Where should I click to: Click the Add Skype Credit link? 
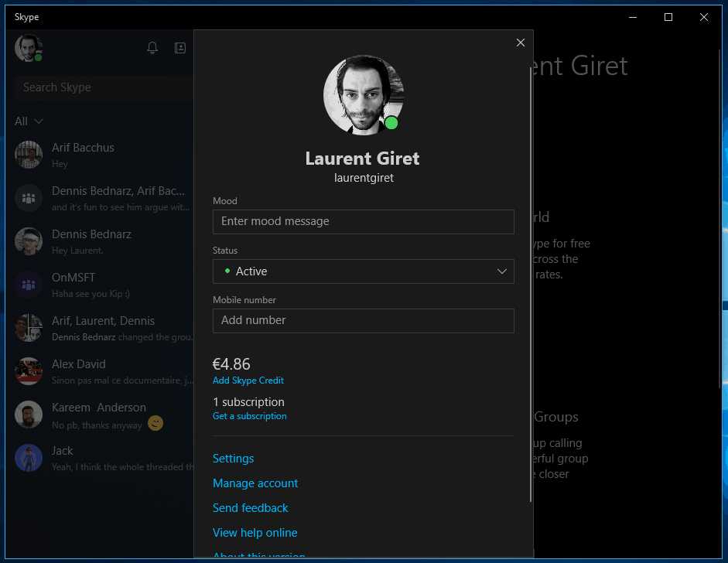pos(248,380)
